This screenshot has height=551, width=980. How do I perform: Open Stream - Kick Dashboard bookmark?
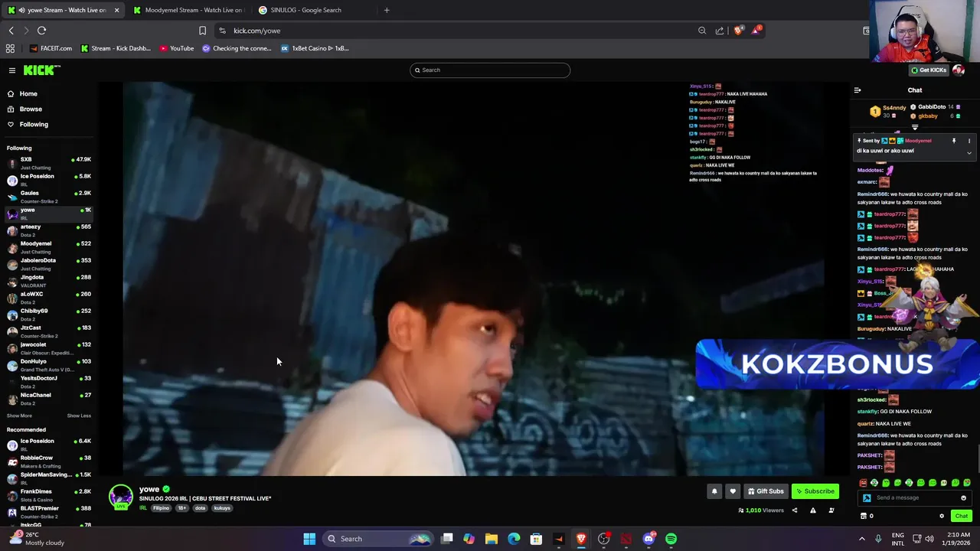(x=116, y=48)
